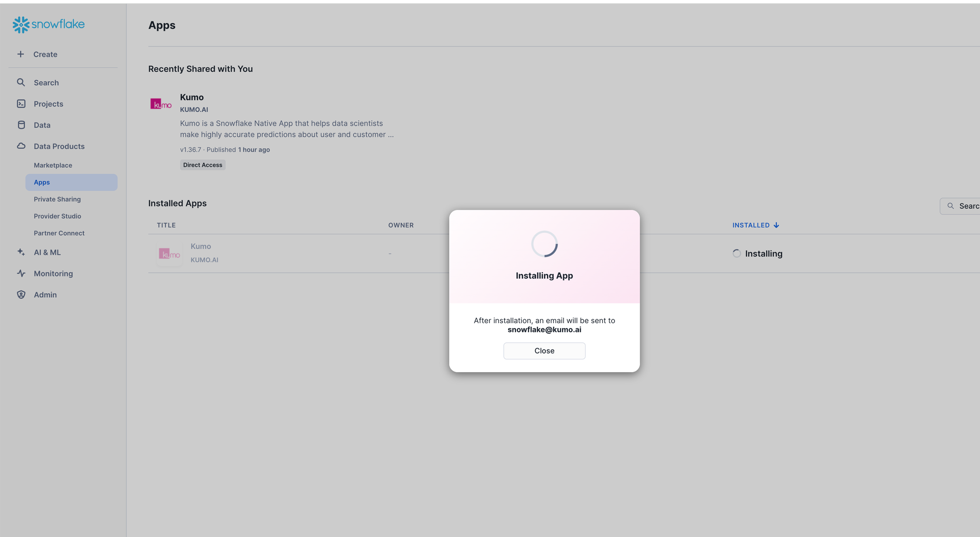Click the sort arrow beside INSTALLED
The height and width of the screenshot is (537, 980).
point(776,225)
